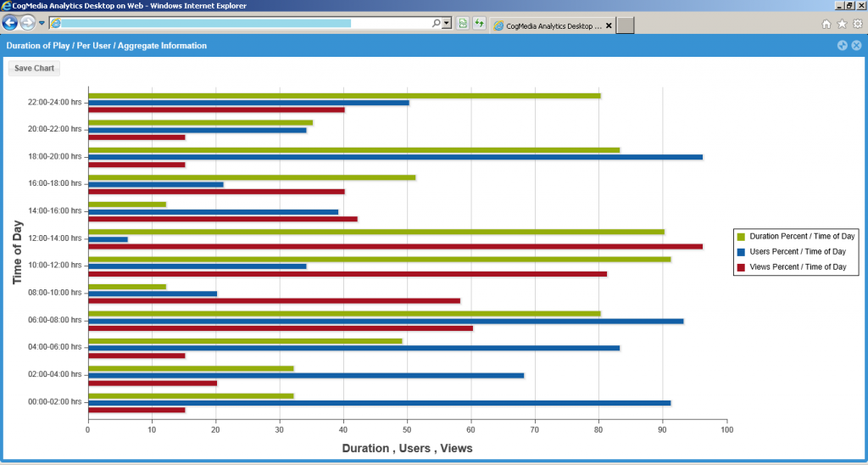Toggle Users Percent / Time of Day legend
868x465 pixels.
798,252
